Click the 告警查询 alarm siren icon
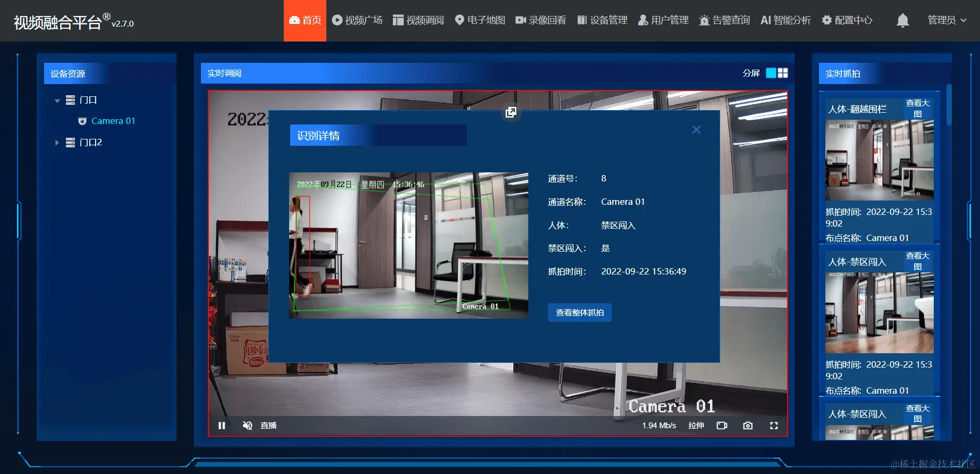 tap(704, 20)
